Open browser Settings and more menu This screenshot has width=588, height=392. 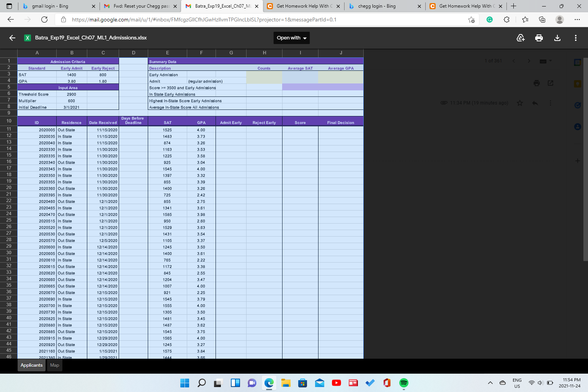click(x=577, y=20)
